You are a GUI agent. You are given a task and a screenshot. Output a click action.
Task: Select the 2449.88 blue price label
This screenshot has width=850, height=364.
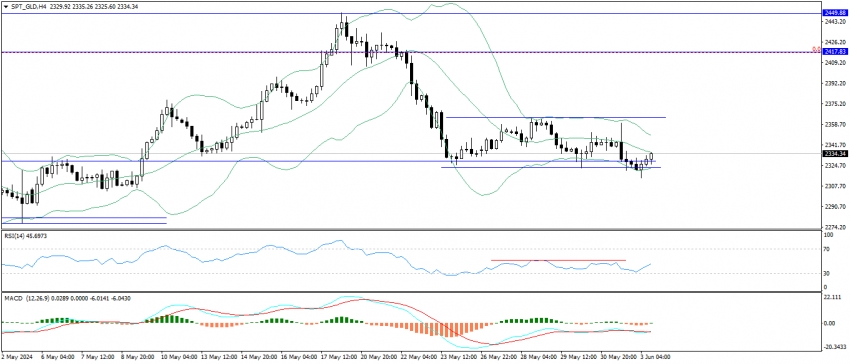[832, 12]
